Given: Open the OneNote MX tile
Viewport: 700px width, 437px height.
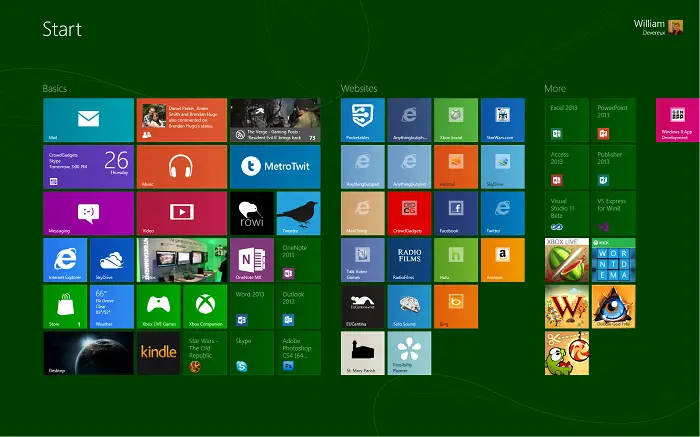Looking at the screenshot, I should [252, 260].
